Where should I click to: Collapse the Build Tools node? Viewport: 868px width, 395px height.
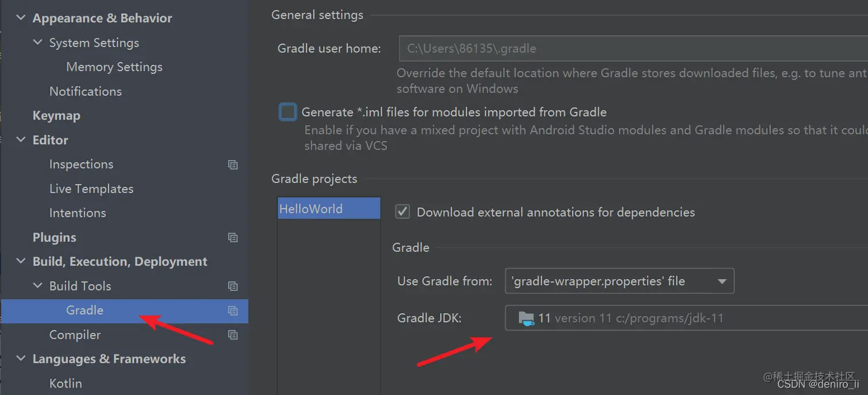tap(38, 286)
